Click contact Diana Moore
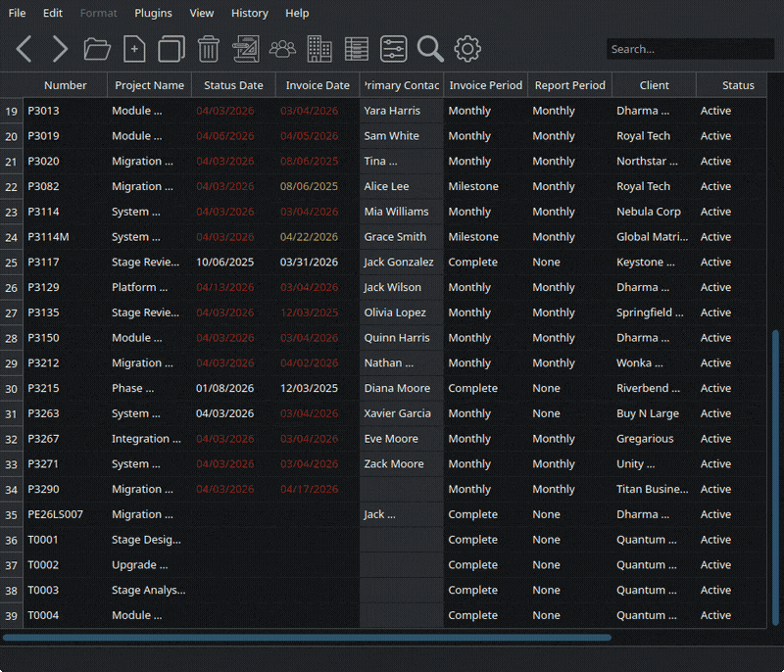This screenshot has width=784, height=672. tap(402, 388)
